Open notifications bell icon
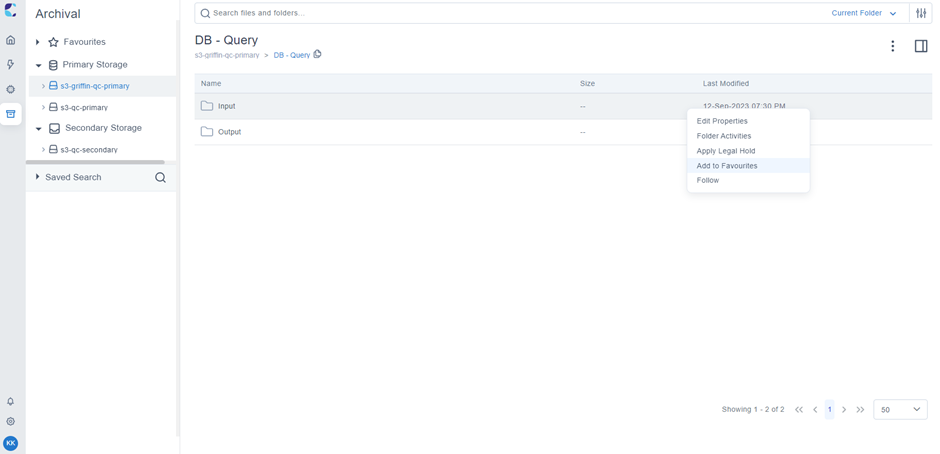 click(x=10, y=401)
